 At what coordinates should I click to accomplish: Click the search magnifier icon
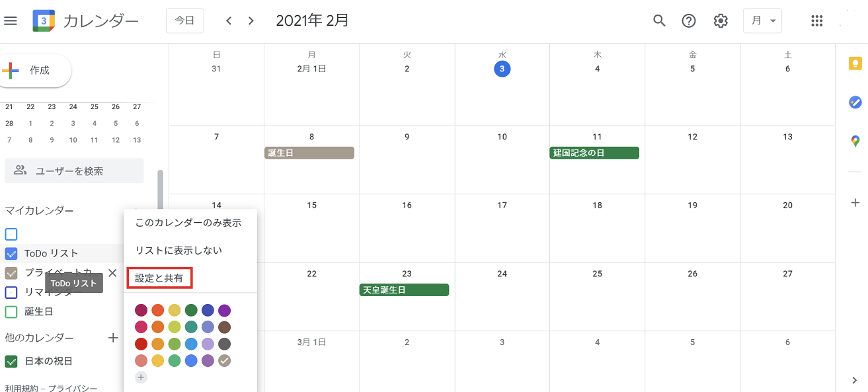click(659, 20)
